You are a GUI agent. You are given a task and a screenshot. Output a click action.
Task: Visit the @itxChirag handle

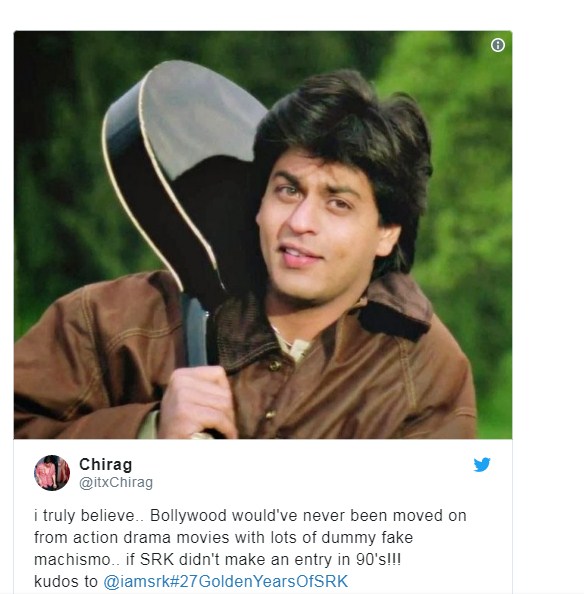[116, 482]
